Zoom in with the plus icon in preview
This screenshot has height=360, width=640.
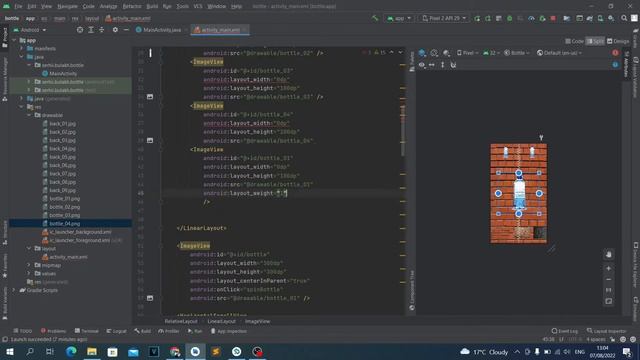[609, 268]
